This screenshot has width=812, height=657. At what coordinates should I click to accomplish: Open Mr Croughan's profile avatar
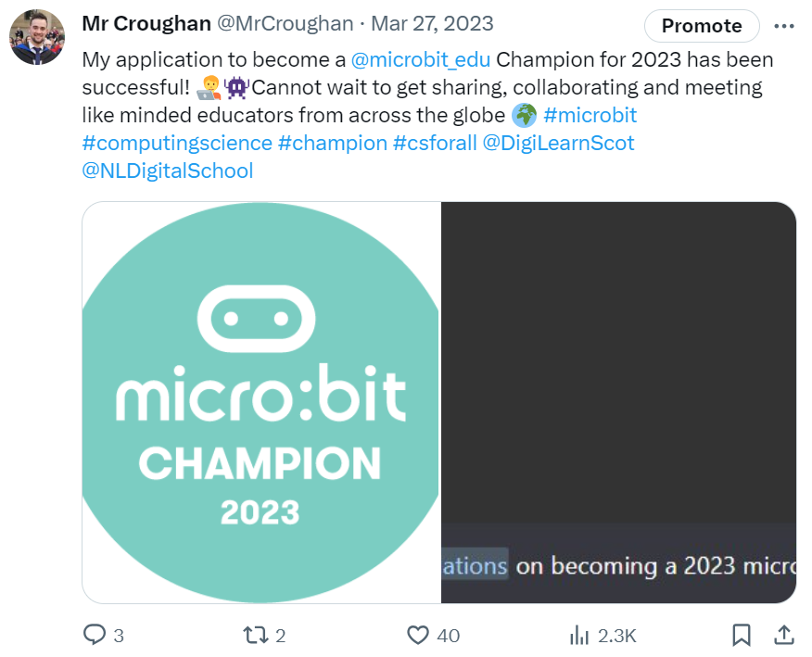tap(36, 38)
